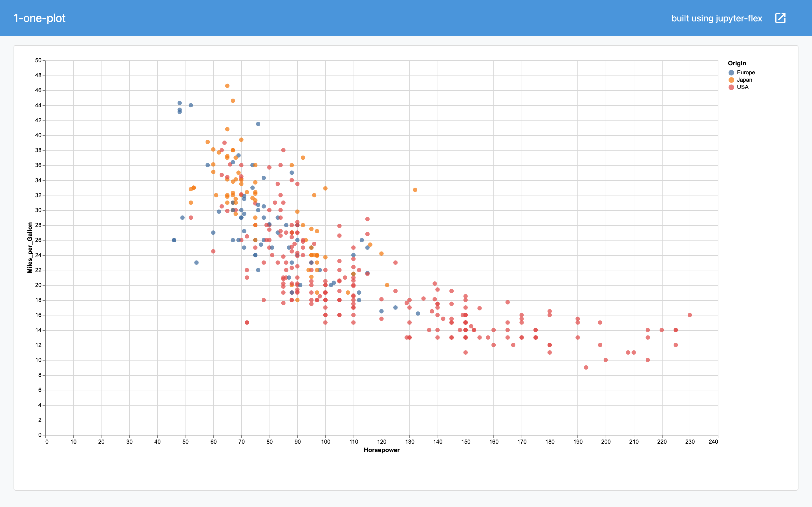
Task: Click the Origin legend title
Action: 737,63
